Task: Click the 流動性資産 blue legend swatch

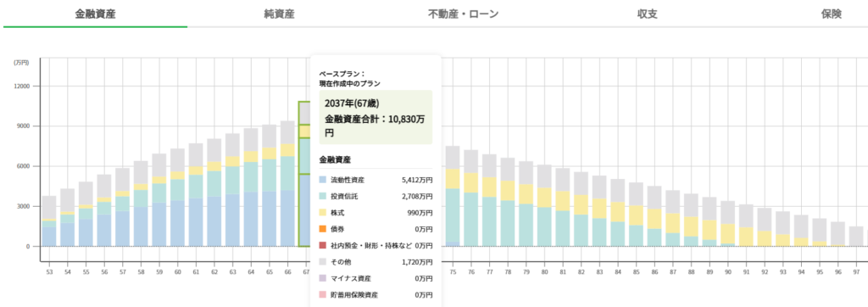Action: pyautogui.click(x=323, y=180)
